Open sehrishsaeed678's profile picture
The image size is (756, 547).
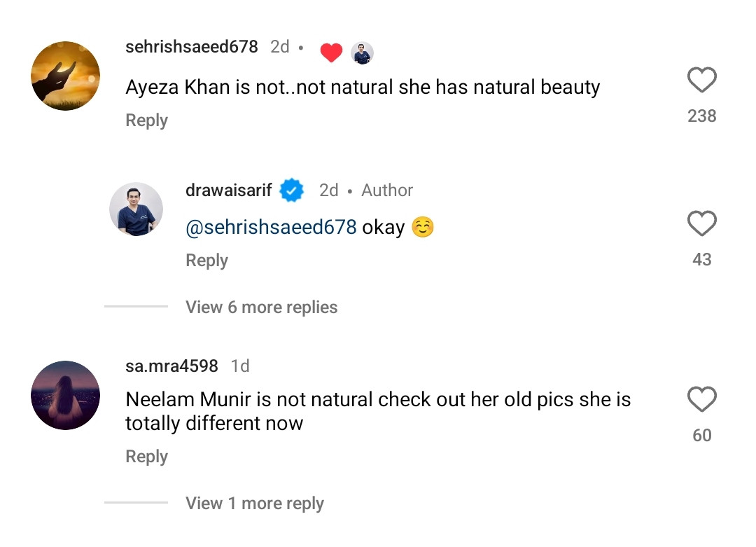pos(66,76)
